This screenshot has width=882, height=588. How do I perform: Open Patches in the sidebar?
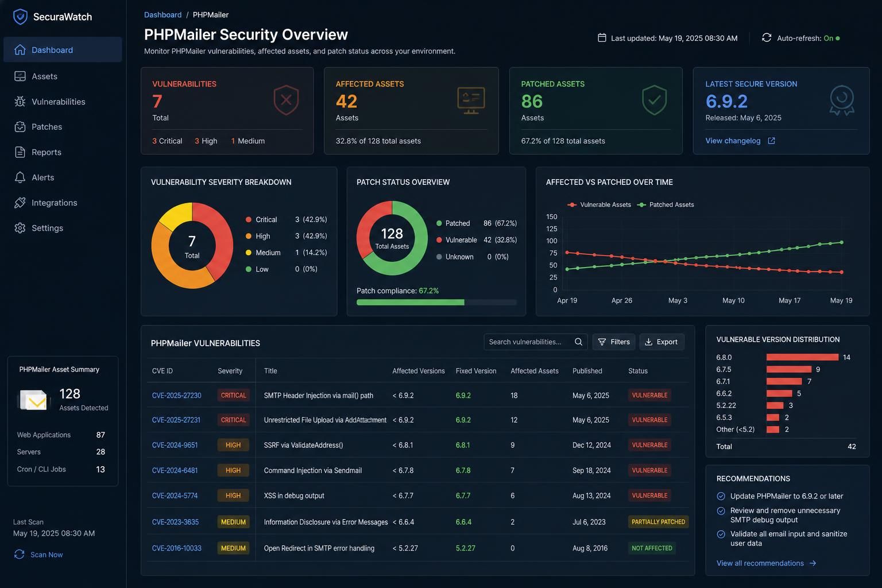pos(63,127)
